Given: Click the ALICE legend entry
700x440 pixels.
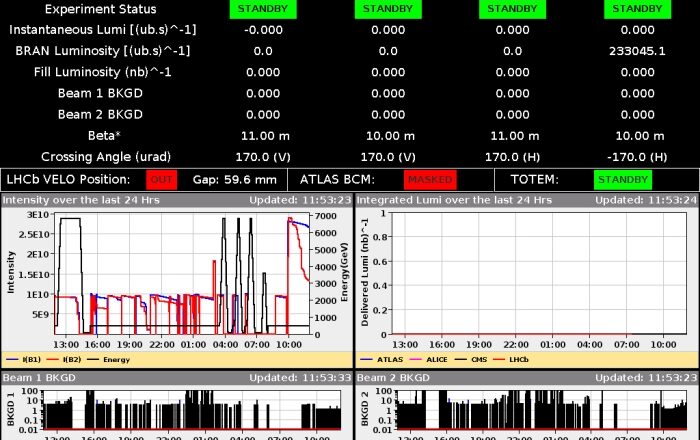Looking at the screenshot, I should [428, 359].
